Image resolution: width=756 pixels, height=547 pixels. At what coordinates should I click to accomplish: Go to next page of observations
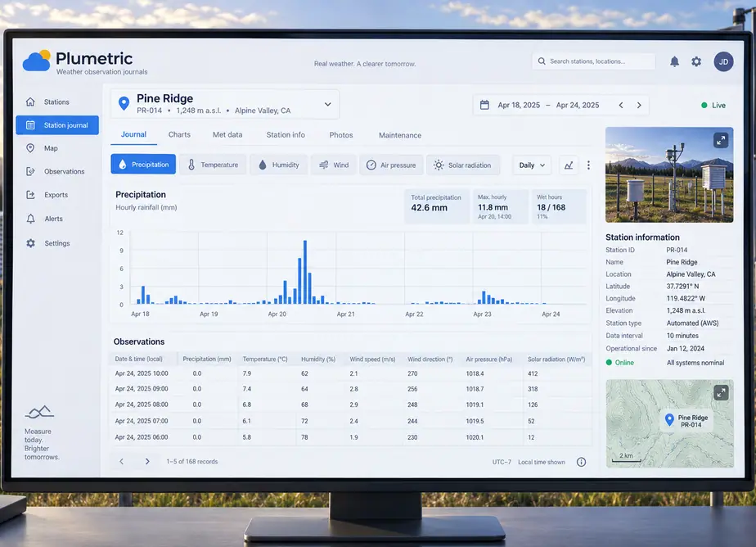click(x=147, y=462)
